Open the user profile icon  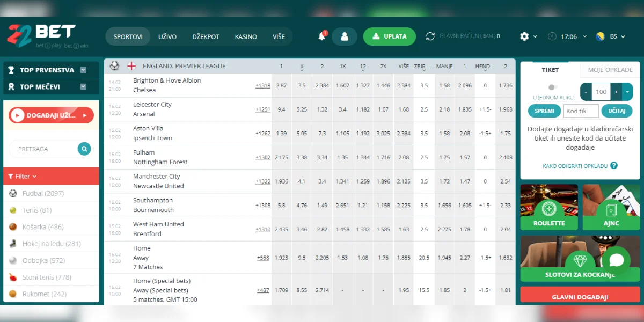tap(344, 36)
